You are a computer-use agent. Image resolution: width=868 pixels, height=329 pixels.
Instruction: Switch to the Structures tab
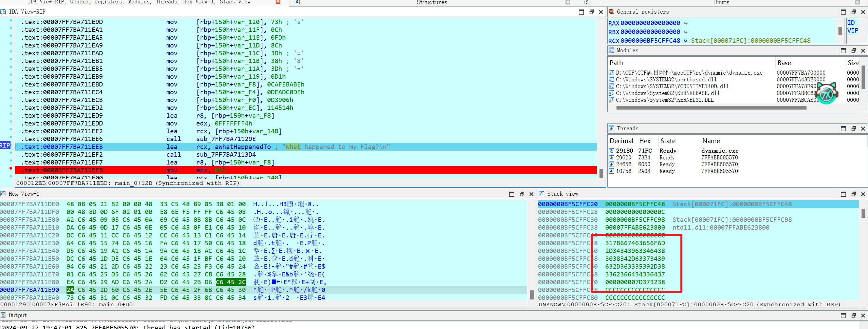coord(431,2)
